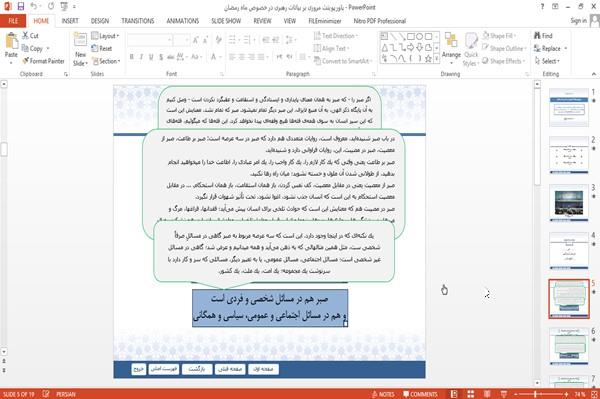The height and width of the screenshot is (399, 600).
Task: Click the zoom in plus button
Action: (x=566, y=394)
